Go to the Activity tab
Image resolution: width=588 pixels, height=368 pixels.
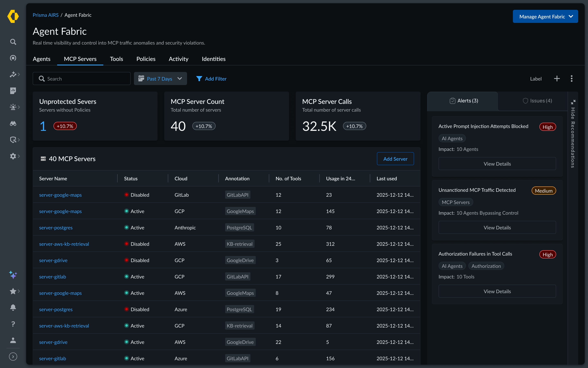tap(179, 59)
